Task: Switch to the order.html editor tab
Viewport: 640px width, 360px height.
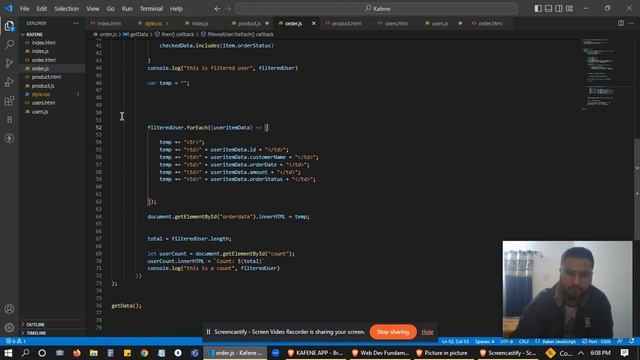Action: click(490, 23)
